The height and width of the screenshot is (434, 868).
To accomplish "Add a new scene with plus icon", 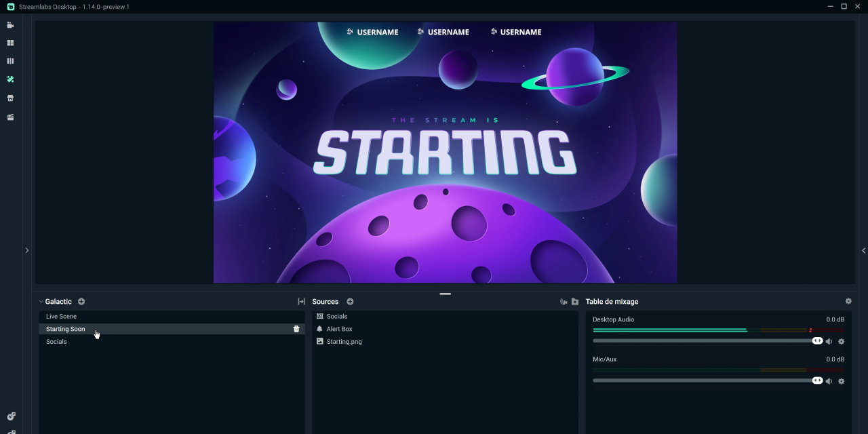I will pyautogui.click(x=81, y=302).
